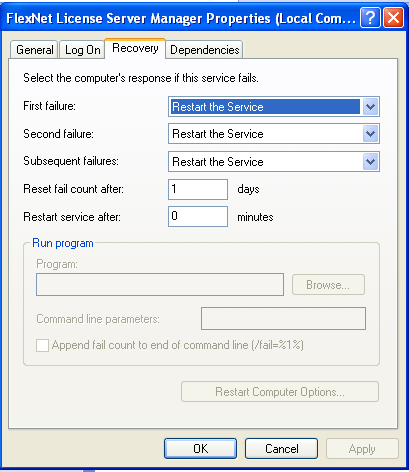The width and height of the screenshot is (409, 472).
Task: Click the Command line parameters field
Action: [283, 319]
